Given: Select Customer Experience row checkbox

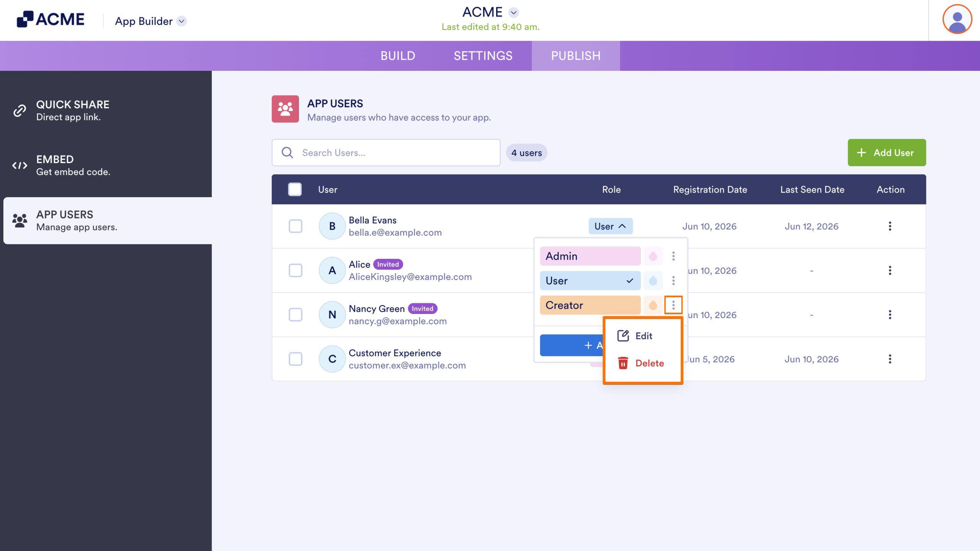Looking at the screenshot, I should [296, 359].
